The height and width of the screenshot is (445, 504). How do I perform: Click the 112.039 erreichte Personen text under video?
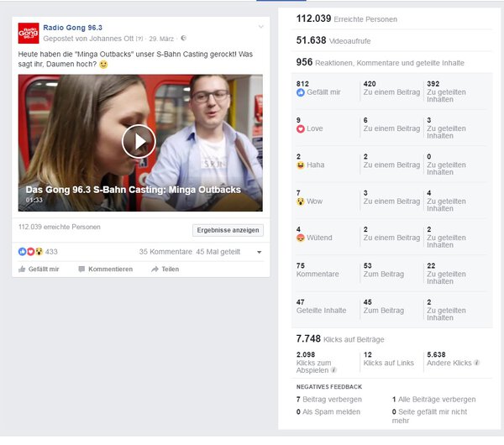(60, 227)
